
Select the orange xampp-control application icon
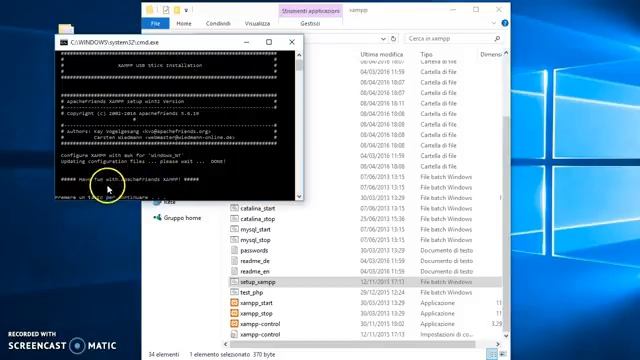point(234,324)
